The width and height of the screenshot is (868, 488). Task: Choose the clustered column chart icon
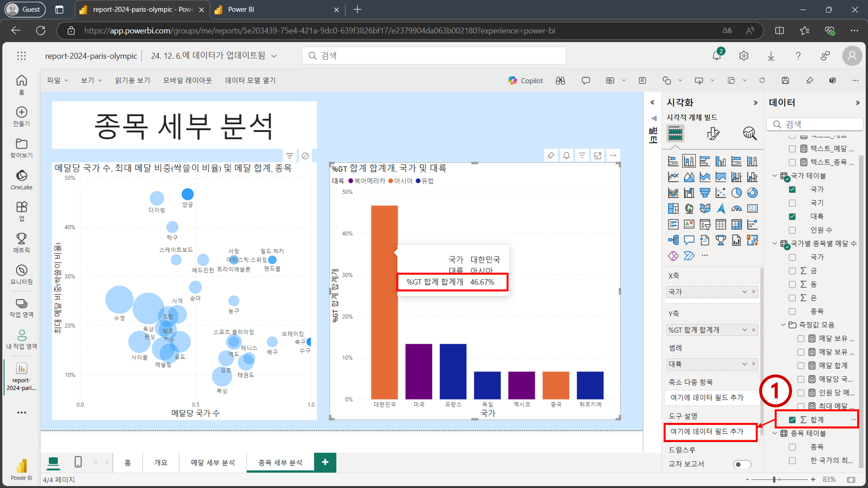[x=720, y=161]
